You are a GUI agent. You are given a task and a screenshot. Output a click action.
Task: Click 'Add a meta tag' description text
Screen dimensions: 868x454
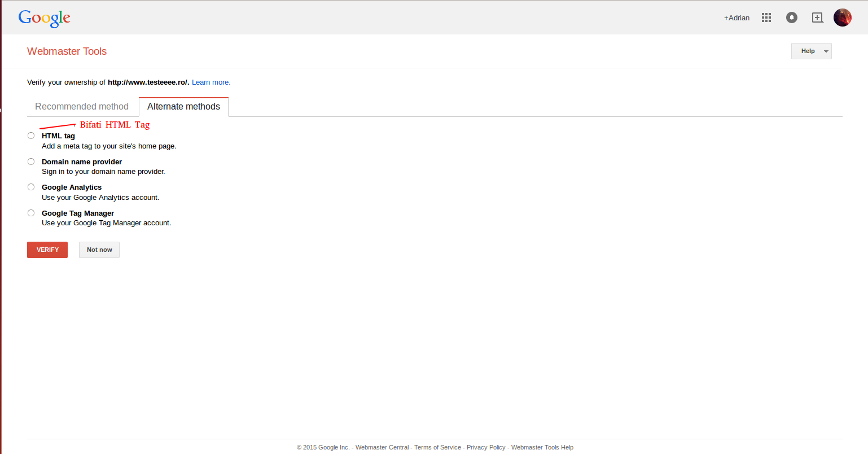pos(109,146)
